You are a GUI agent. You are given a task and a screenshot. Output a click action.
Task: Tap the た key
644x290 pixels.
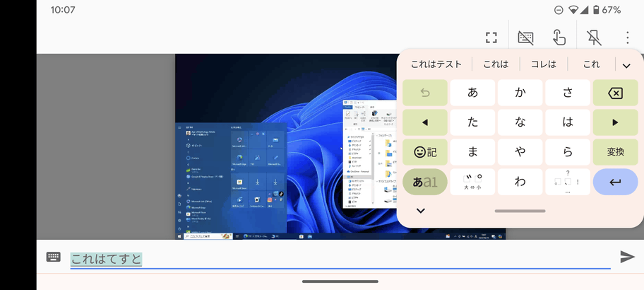(472, 122)
